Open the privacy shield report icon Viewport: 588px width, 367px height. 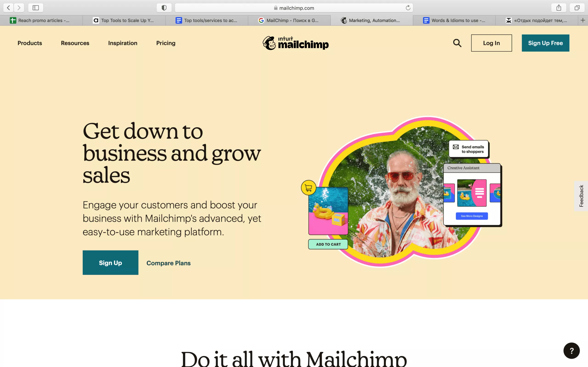[x=164, y=8]
